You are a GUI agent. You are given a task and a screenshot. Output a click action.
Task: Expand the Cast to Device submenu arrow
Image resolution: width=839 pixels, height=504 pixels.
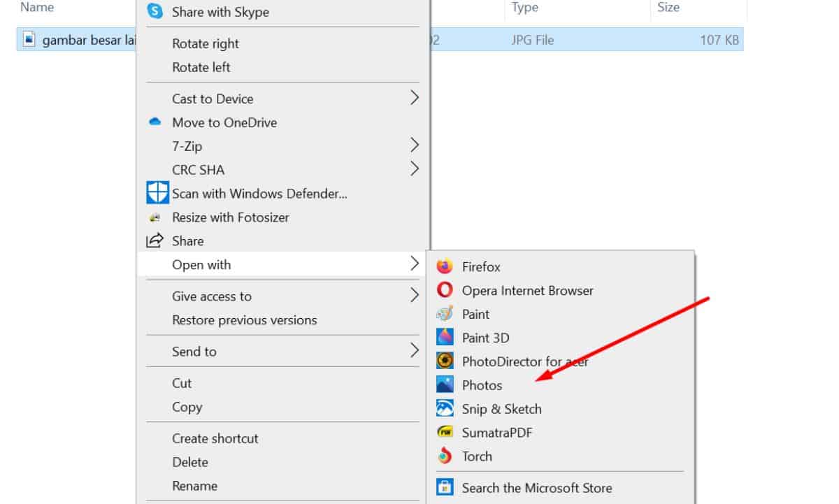point(415,98)
